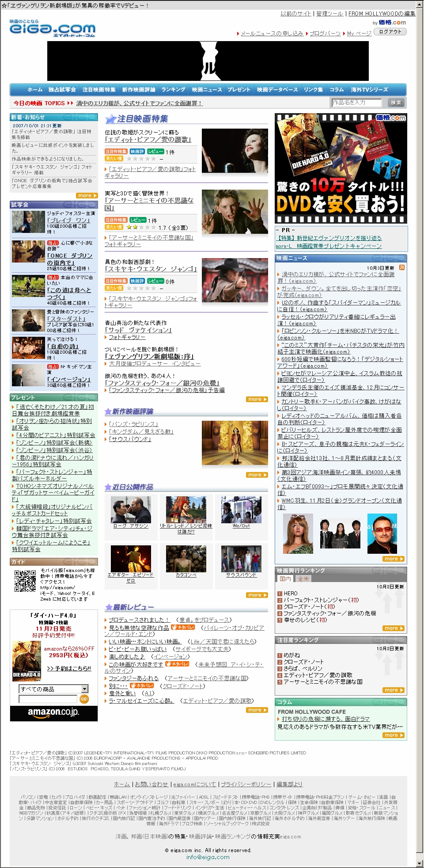
Task: Click the 独占 badge beside ONCE ダブリンの街角で
Action: click(x=53, y=243)
